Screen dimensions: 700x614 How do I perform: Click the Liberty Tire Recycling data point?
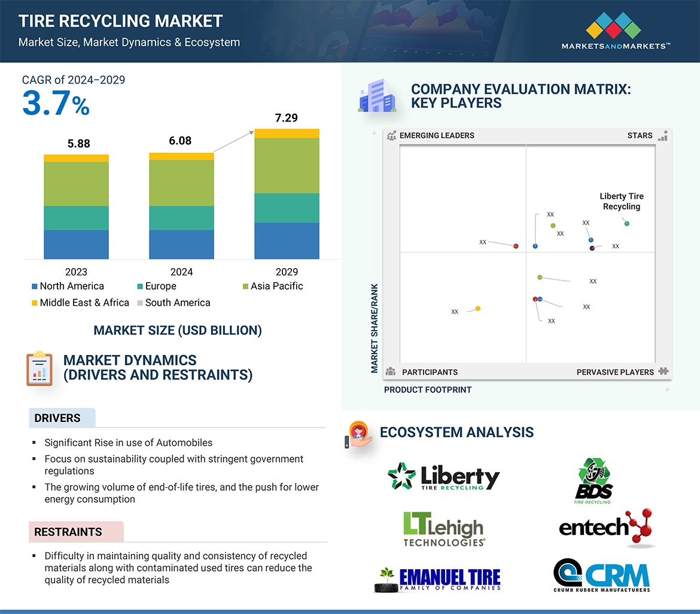pyautogui.click(x=626, y=223)
